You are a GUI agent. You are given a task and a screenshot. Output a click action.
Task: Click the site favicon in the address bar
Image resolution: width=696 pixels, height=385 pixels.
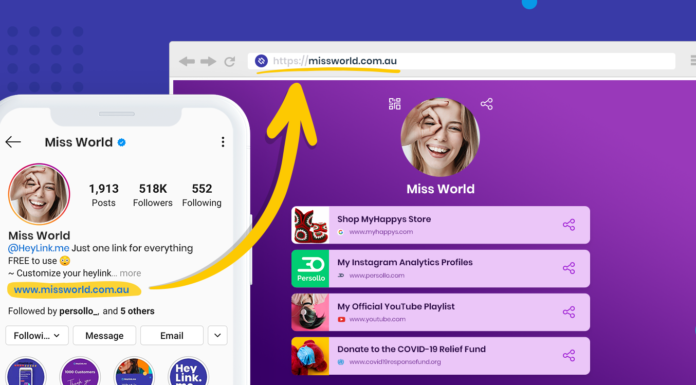click(x=261, y=61)
